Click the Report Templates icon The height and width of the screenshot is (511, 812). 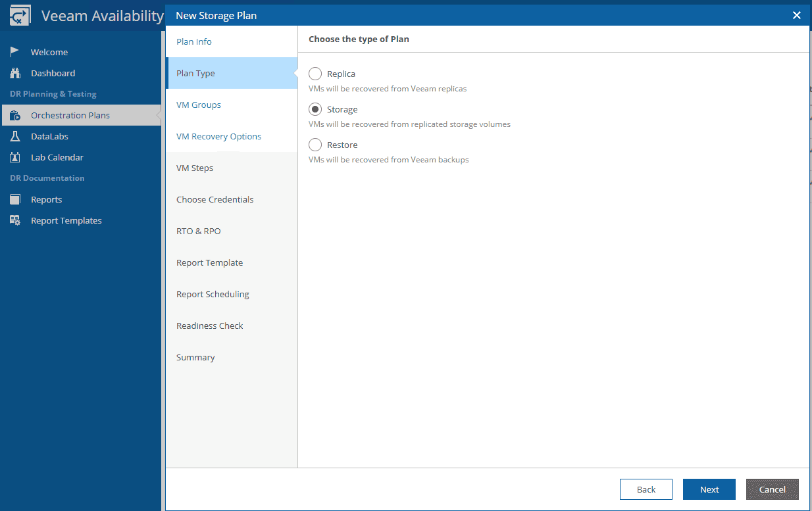[x=14, y=220]
